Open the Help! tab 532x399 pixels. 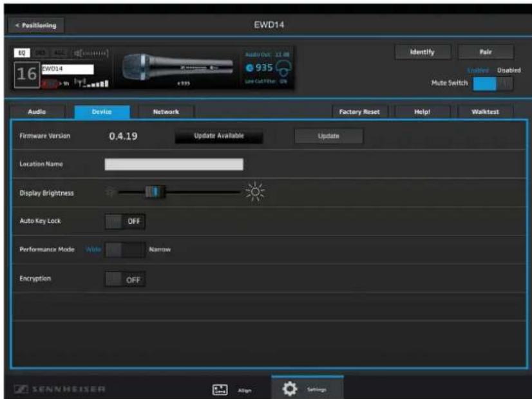(x=422, y=112)
